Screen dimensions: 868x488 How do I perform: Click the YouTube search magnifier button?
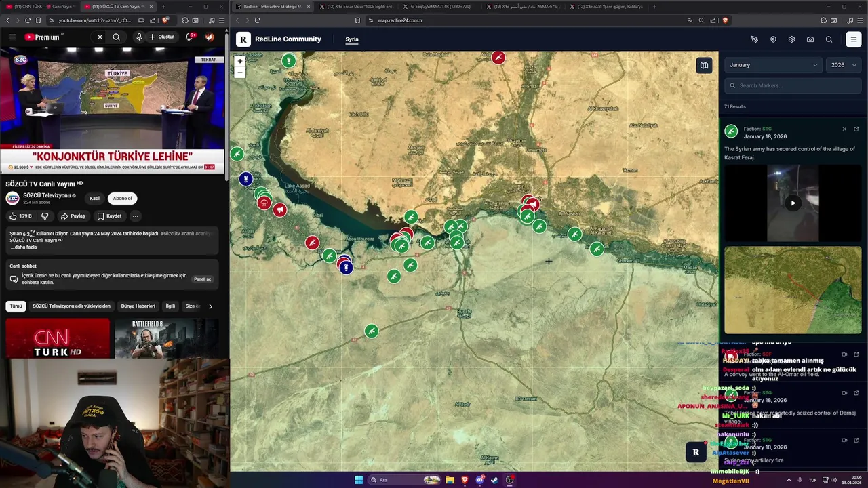(x=116, y=37)
